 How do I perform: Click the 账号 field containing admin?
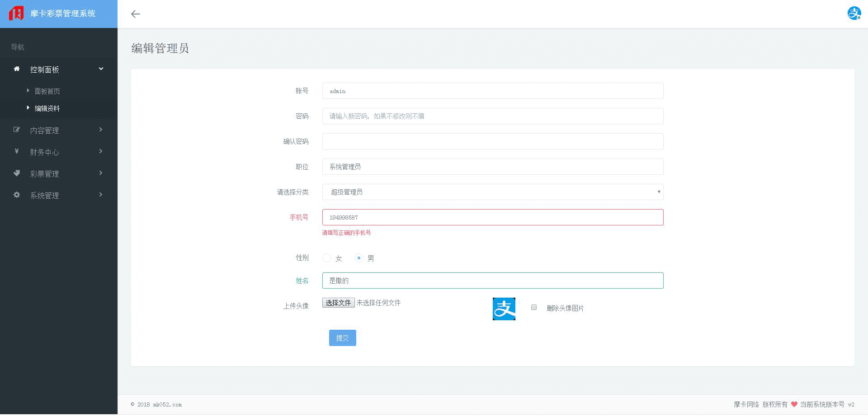click(493, 91)
